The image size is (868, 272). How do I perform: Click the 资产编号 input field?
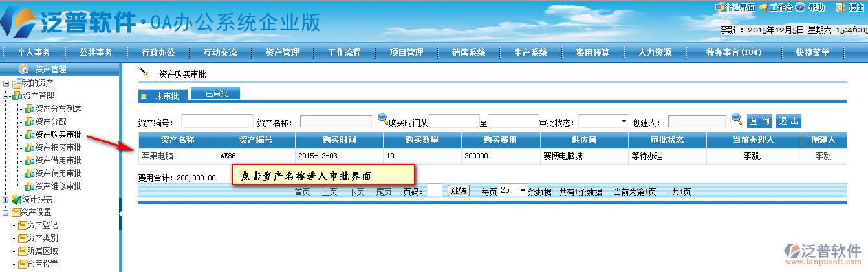pyautogui.click(x=217, y=121)
